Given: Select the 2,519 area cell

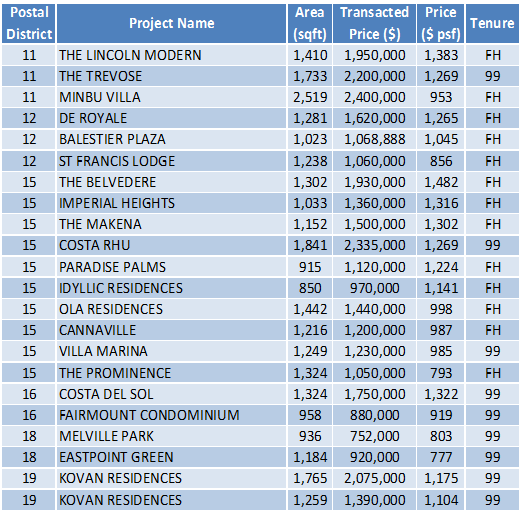Looking at the screenshot, I should click(x=310, y=97).
